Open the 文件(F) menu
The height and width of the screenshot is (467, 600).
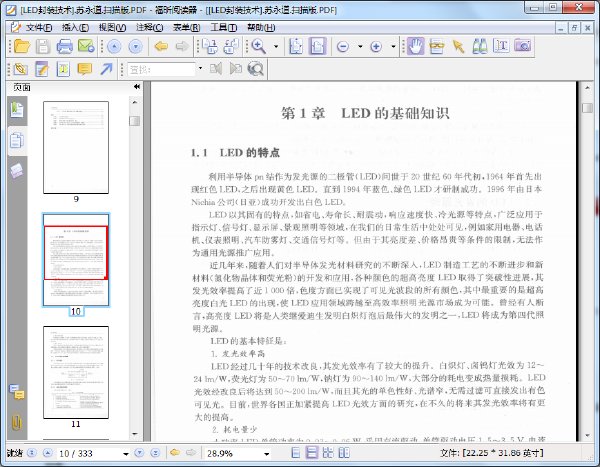39,28
